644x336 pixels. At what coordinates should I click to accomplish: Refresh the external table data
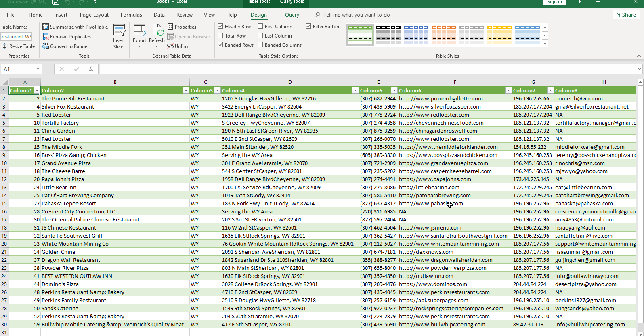(157, 37)
